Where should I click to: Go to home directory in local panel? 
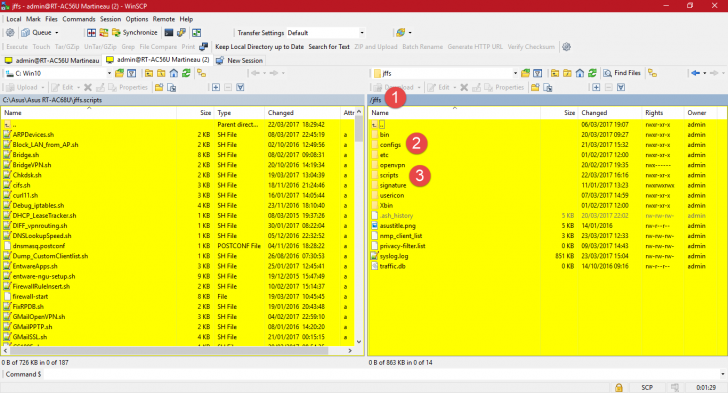click(x=174, y=73)
